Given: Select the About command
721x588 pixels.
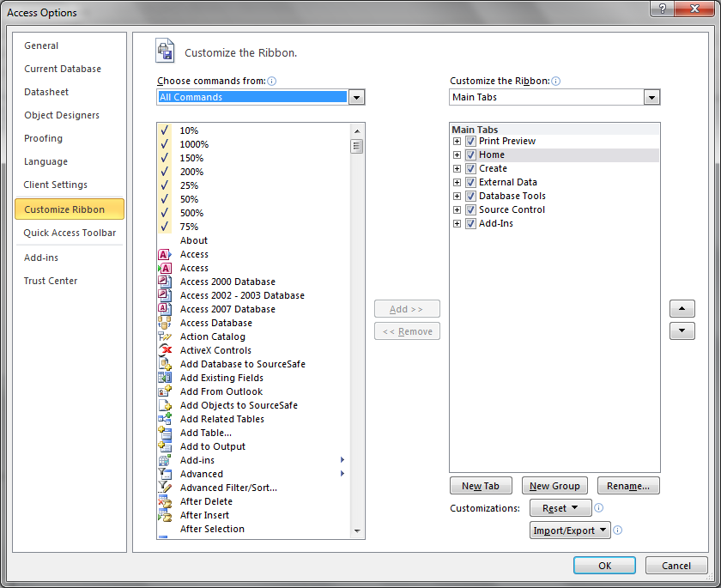Looking at the screenshot, I should (x=253, y=240).
